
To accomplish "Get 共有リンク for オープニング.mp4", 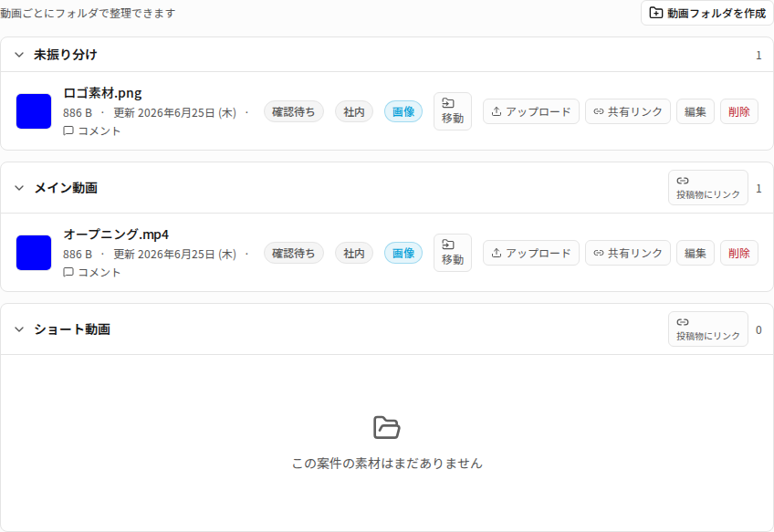I will click(x=628, y=253).
